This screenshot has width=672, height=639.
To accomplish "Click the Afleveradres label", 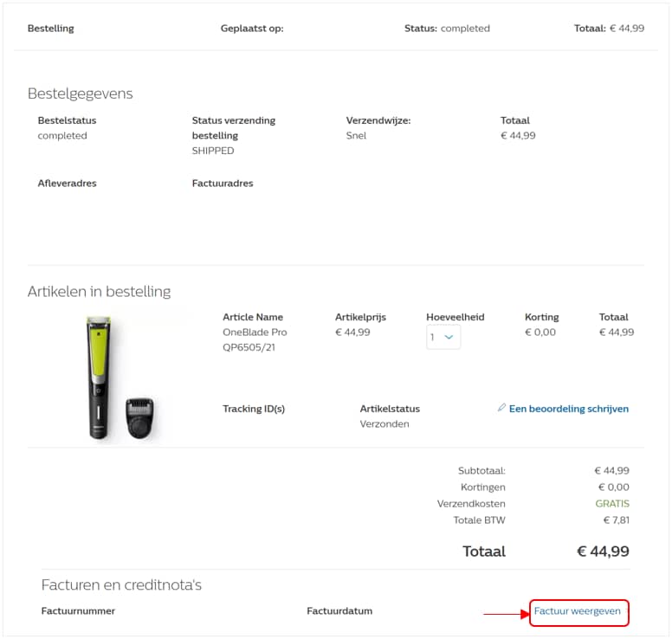I will pos(67,184).
